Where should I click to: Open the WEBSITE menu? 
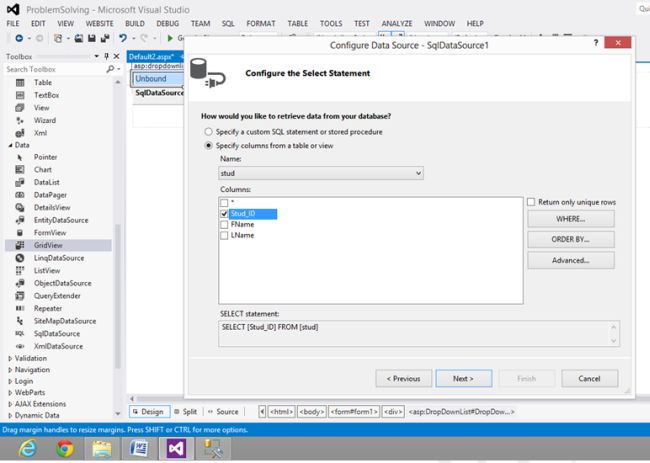(99, 24)
